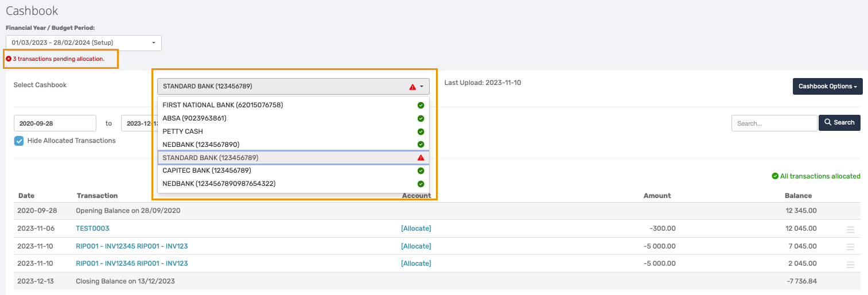Screen dimensions: 868x295
Task: Click [Allocate] for the TEST0003 transaction
Action: (416, 228)
